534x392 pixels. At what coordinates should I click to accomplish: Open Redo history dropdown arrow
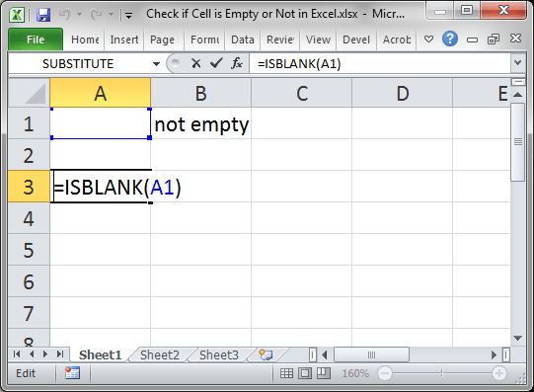pyautogui.click(x=111, y=15)
